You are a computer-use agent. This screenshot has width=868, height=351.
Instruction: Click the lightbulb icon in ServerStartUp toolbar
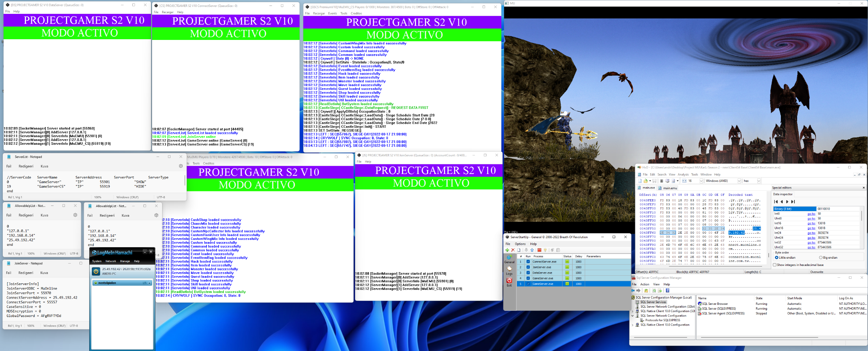click(545, 250)
